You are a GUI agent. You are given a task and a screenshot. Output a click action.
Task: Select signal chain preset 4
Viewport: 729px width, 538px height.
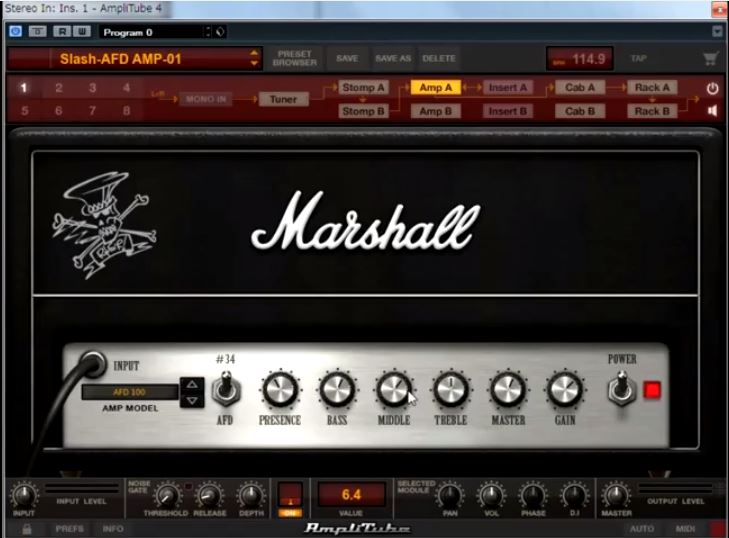click(x=126, y=88)
